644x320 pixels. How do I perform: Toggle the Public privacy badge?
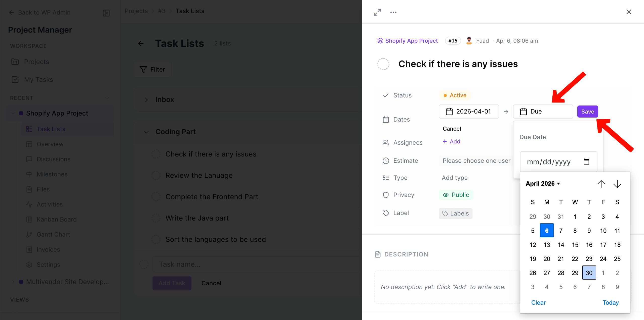point(456,195)
